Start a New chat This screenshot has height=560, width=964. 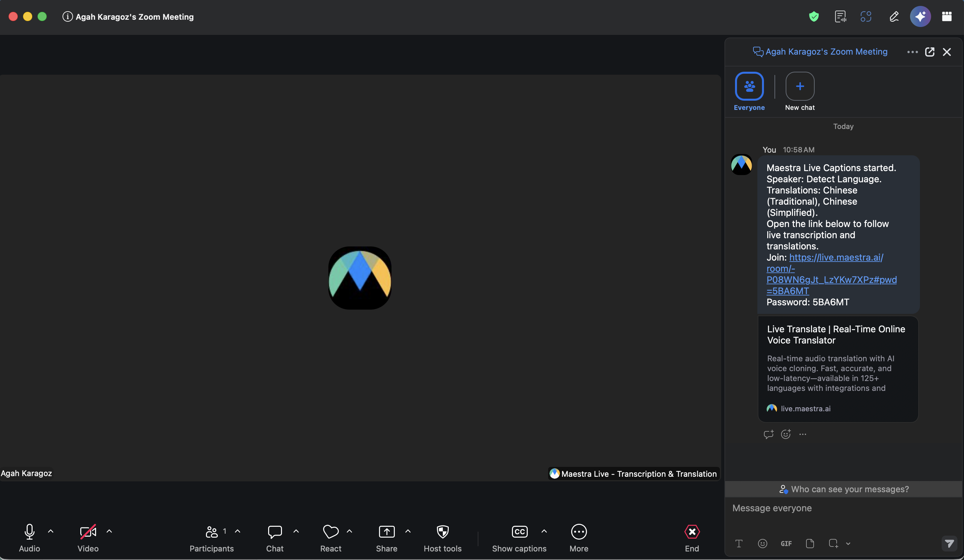click(799, 92)
